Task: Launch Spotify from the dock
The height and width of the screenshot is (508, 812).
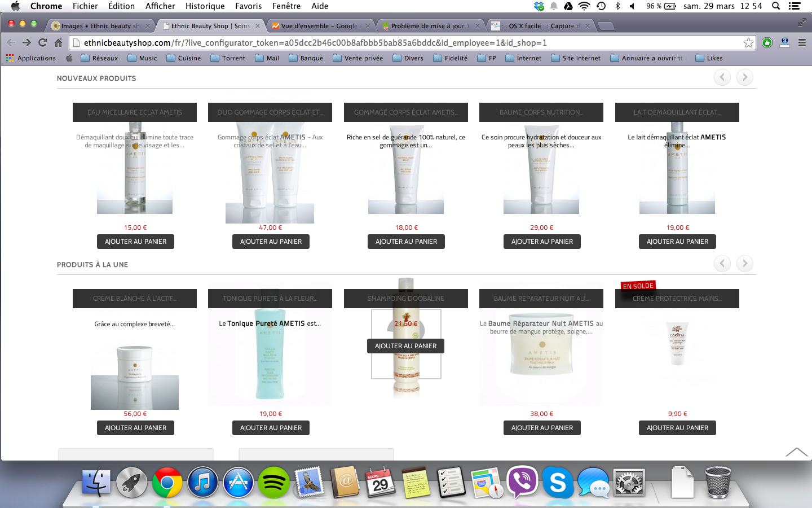Action: [273, 483]
